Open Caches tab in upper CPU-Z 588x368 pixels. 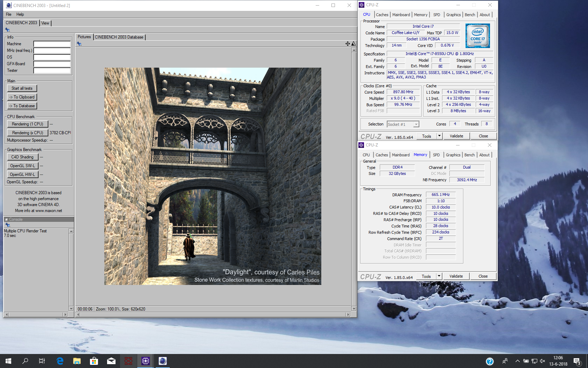382,15
